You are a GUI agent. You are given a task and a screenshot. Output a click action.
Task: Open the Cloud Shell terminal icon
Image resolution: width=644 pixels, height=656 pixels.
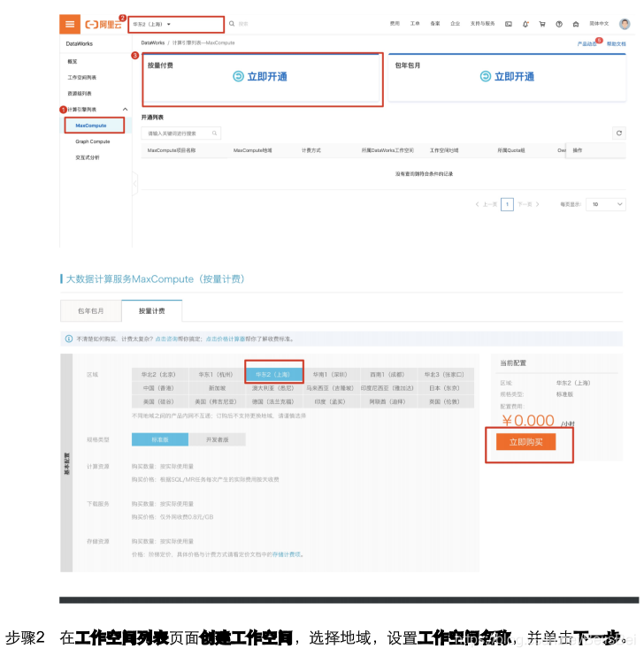[x=509, y=24]
